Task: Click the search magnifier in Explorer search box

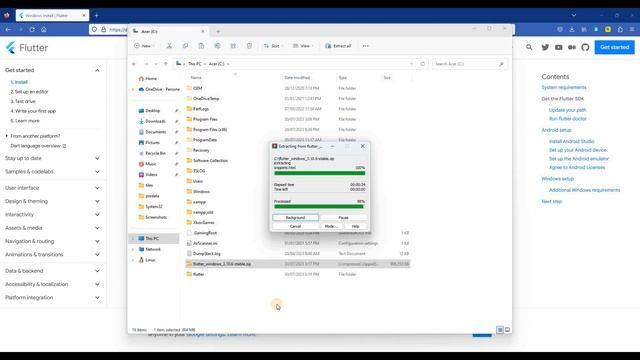Action: click(x=501, y=64)
